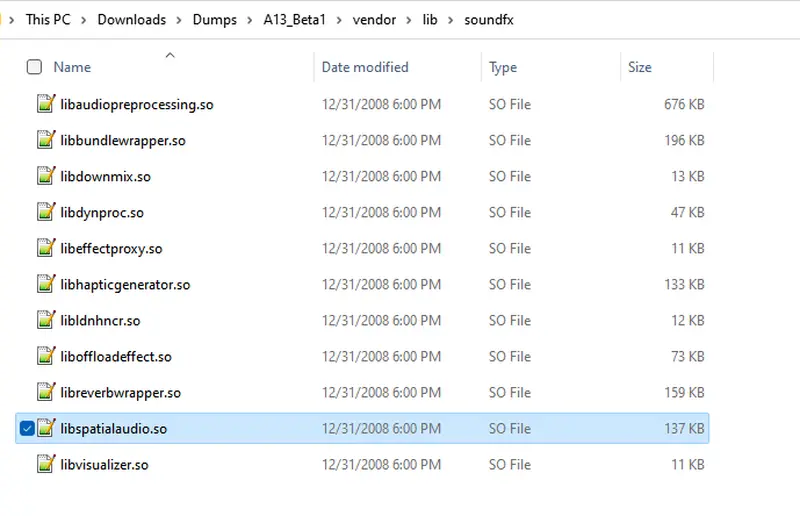Click the libvisualizer.so file icon
The image size is (800, 516).
pyautogui.click(x=45, y=464)
